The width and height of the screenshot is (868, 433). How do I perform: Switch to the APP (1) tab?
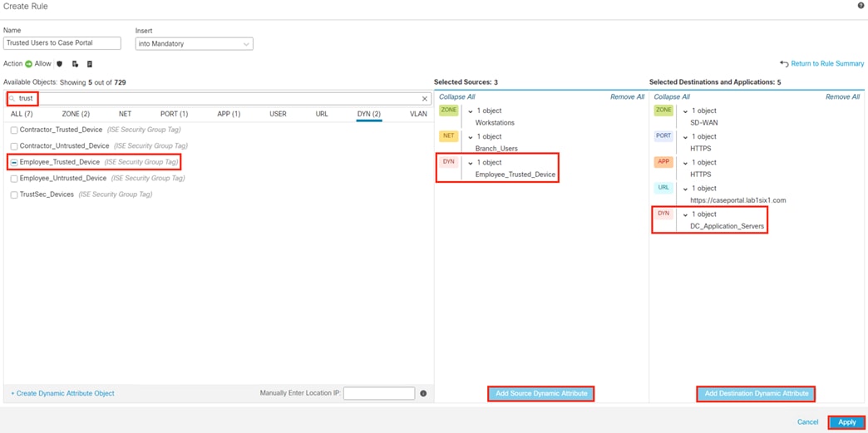(229, 114)
